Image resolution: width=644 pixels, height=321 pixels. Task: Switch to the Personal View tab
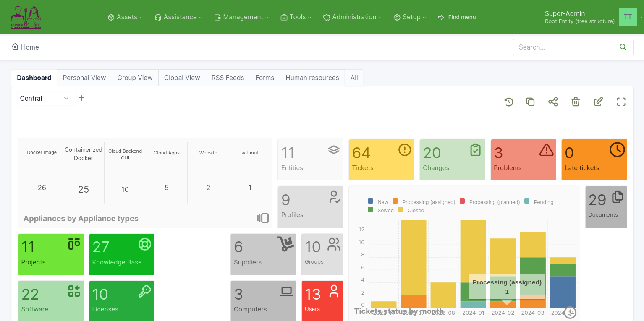pos(84,78)
